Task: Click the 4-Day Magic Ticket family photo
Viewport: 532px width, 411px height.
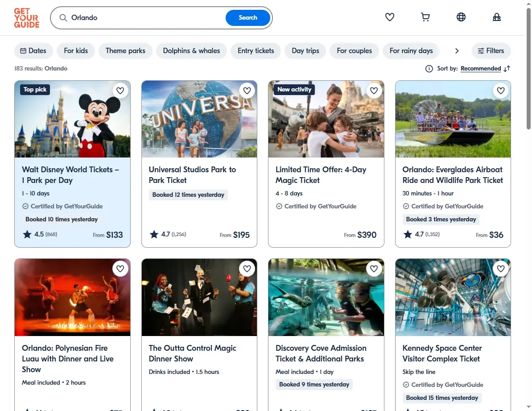Action: click(x=326, y=119)
